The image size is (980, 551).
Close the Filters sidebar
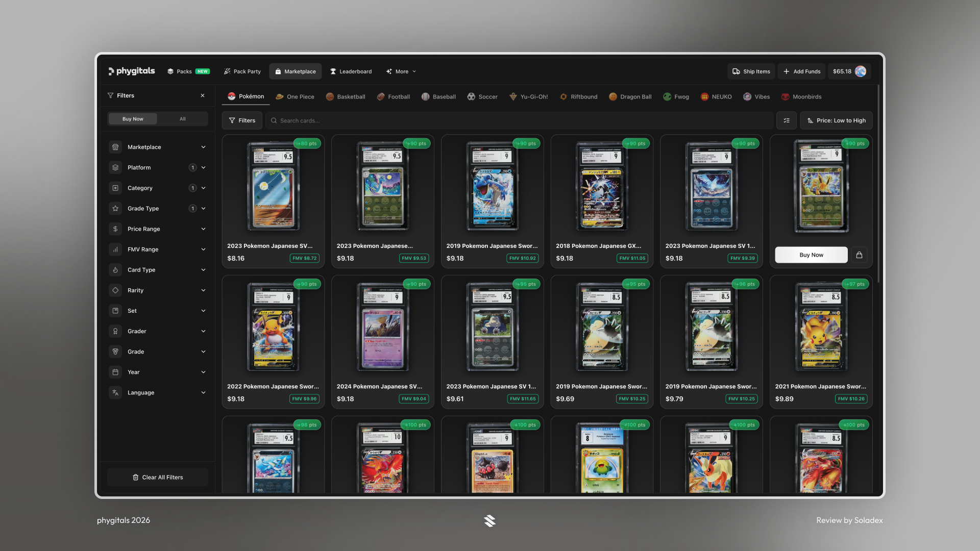203,95
